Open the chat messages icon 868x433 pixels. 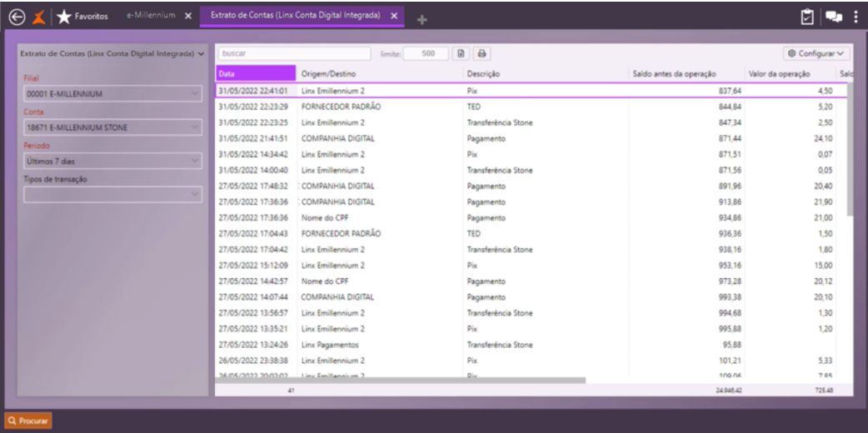(x=834, y=17)
